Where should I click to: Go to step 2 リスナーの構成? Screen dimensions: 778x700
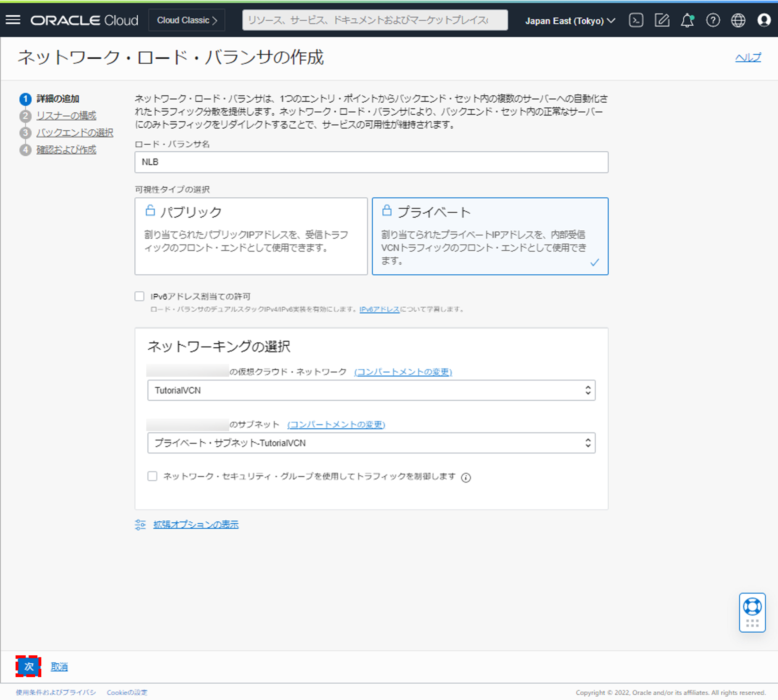coord(66,115)
